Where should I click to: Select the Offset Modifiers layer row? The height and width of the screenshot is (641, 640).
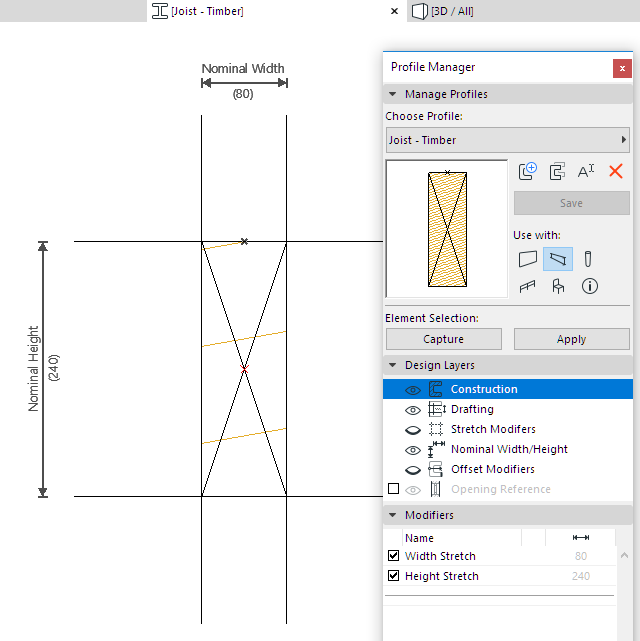click(508, 469)
